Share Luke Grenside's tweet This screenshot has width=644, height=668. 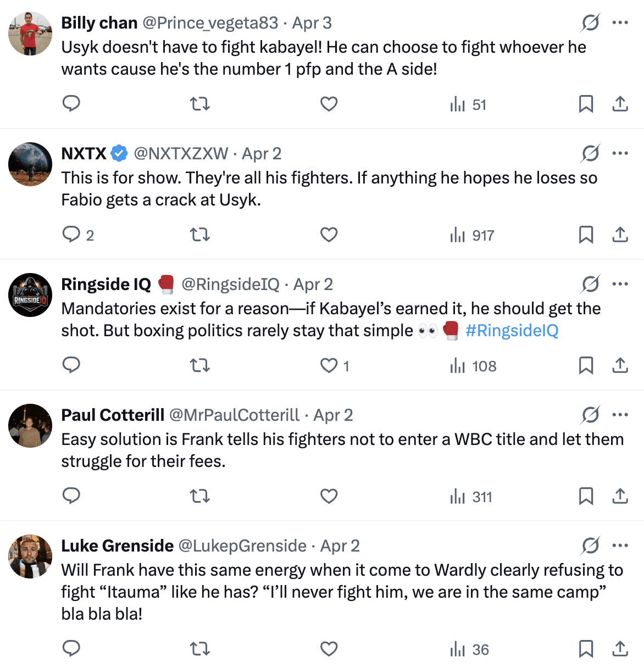point(620,649)
